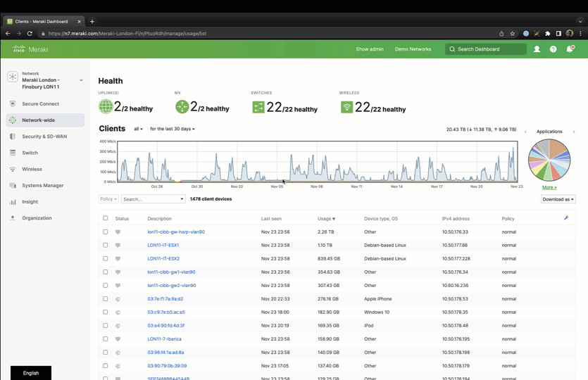Viewport: 588px width, 380px height.
Task: Click the Switches health status icon
Action: pyautogui.click(x=258, y=107)
